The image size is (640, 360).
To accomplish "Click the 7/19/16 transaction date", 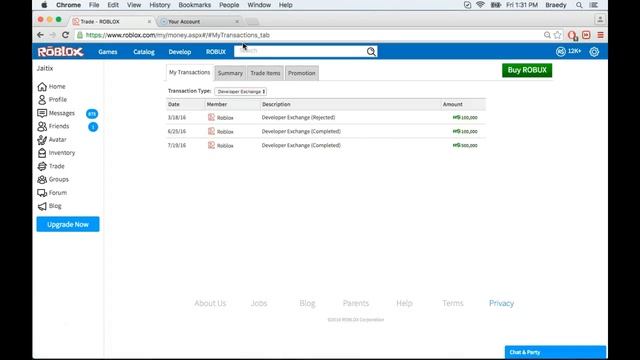I will pos(177,145).
